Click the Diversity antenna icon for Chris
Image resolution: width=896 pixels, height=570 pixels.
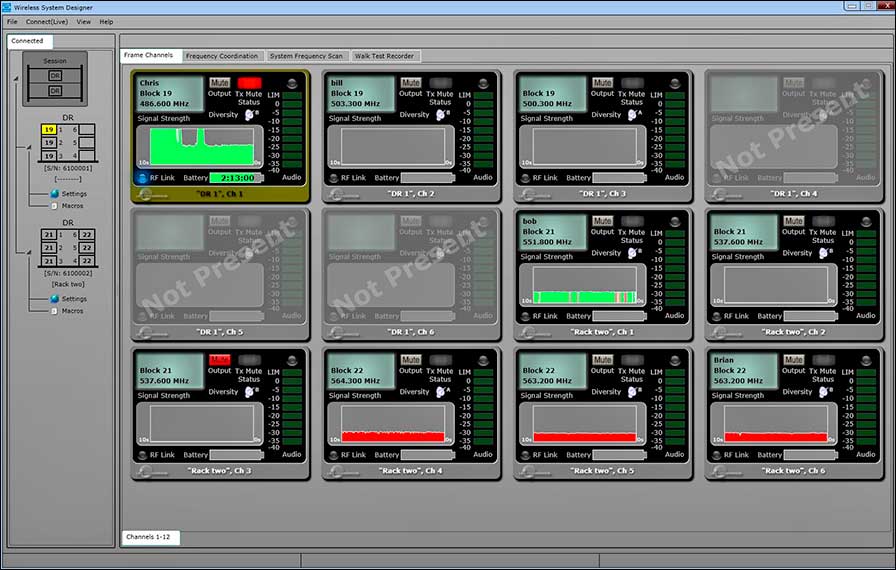[251, 115]
